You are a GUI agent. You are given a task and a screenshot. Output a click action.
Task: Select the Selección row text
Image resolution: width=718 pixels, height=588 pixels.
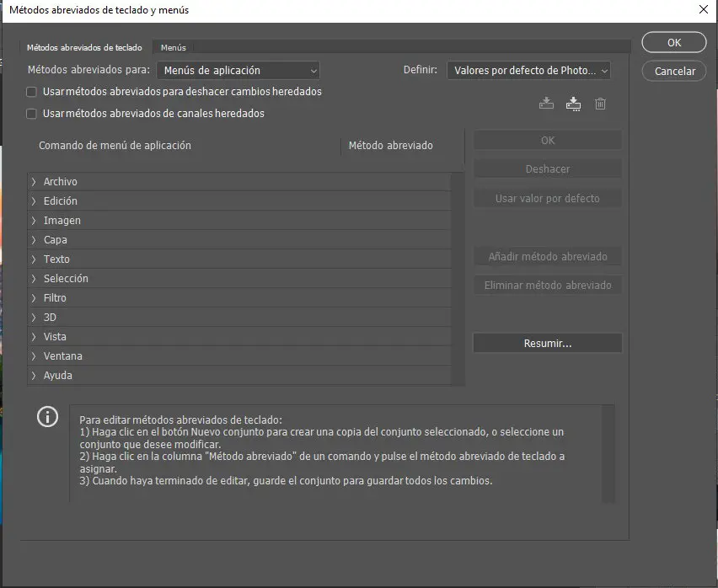coord(66,279)
